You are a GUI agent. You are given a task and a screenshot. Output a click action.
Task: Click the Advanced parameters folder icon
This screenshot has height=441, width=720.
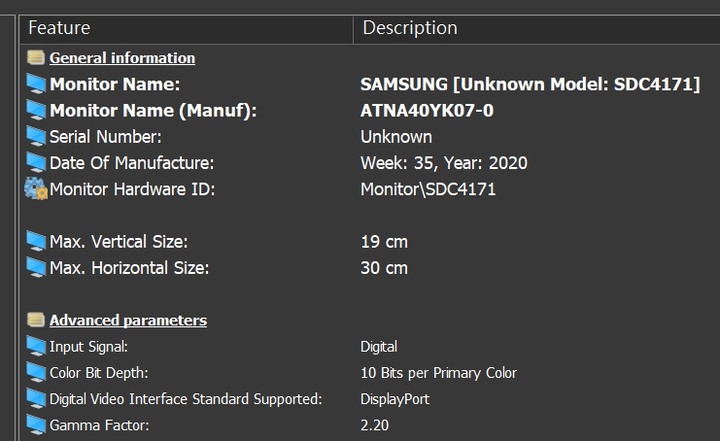click(35, 320)
